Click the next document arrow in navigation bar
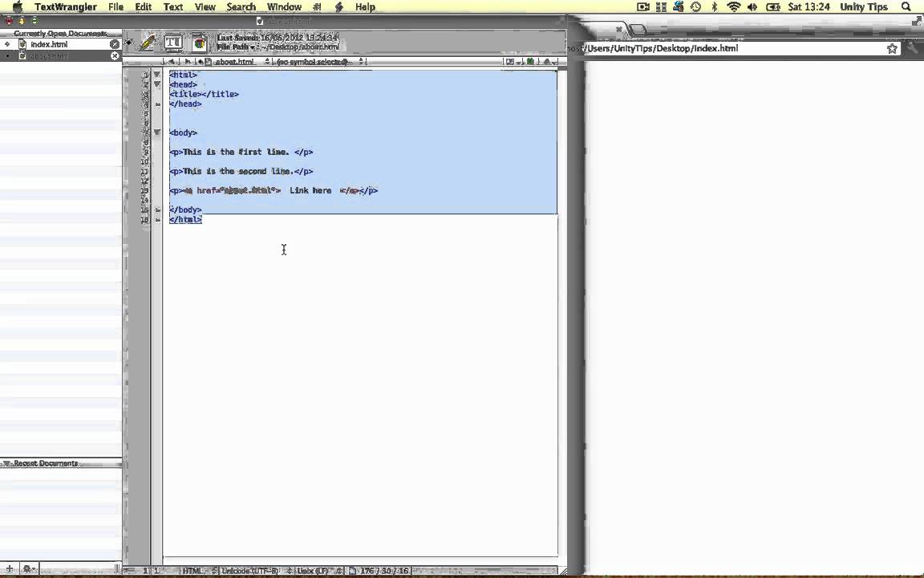The height and width of the screenshot is (578, 924). pos(188,61)
